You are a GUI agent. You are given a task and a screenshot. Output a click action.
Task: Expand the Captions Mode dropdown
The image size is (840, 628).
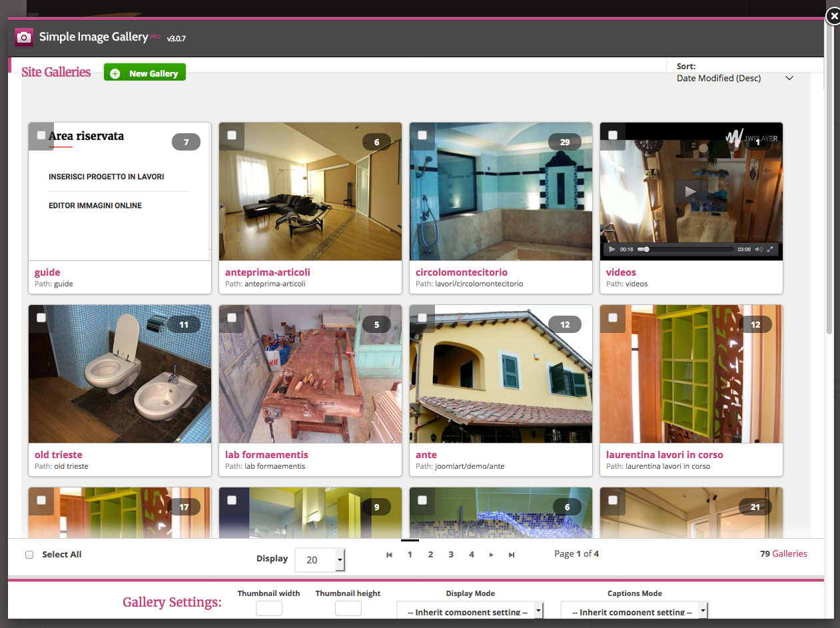(x=634, y=611)
